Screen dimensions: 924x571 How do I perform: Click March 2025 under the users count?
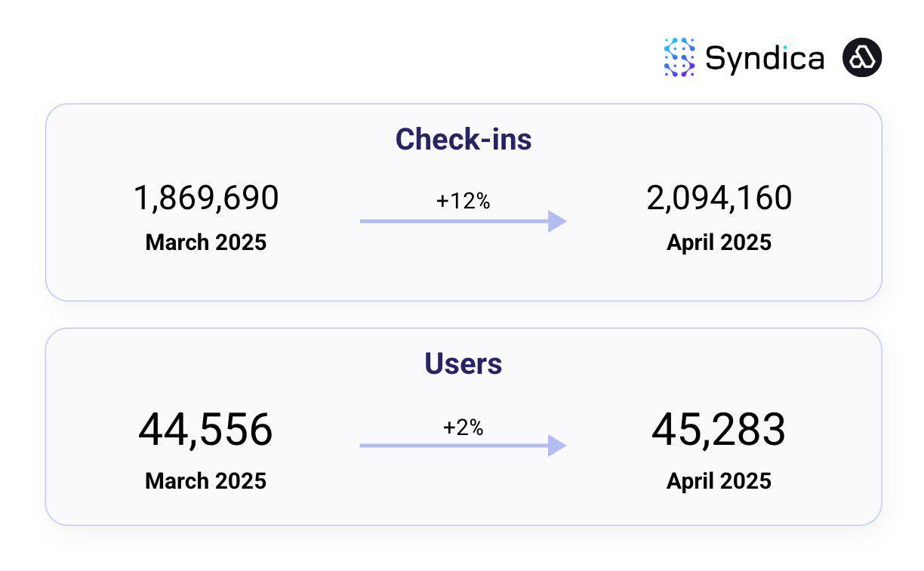tap(206, 481)
